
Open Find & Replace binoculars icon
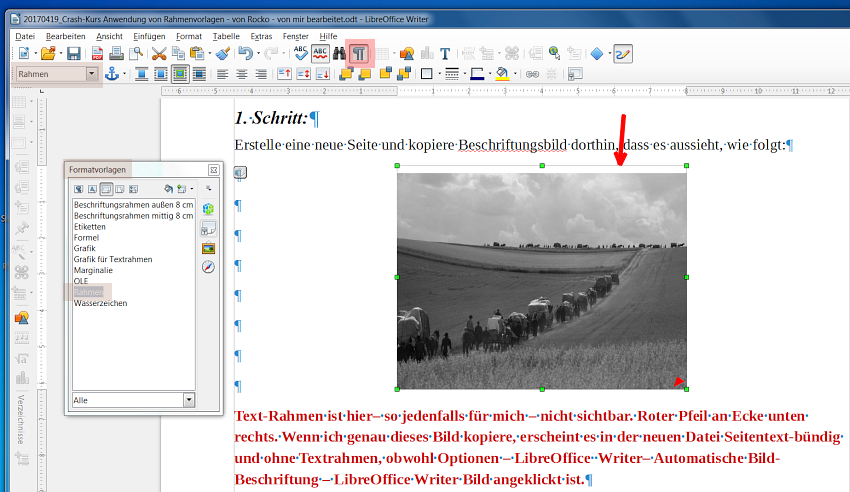tap(339, 53)
